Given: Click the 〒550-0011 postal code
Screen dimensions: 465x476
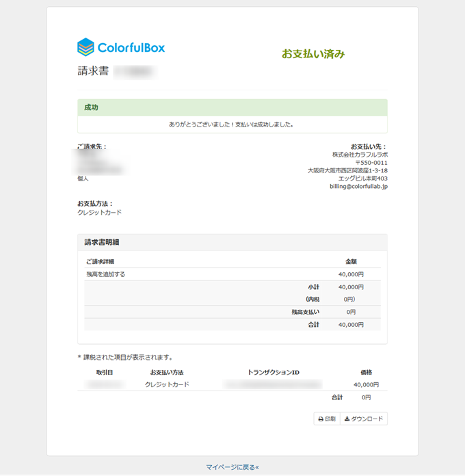Looking at the screenshot, I should coord(371,163).
